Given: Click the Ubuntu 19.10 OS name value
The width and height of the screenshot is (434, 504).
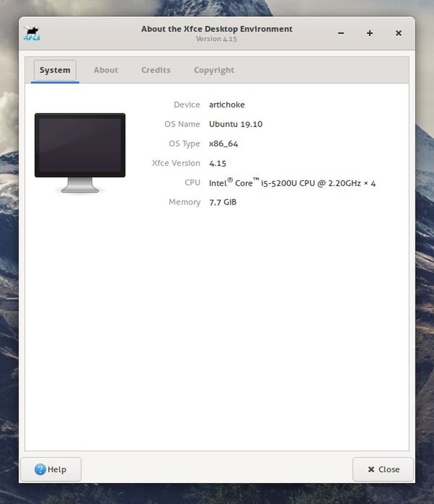Looking at the screenshot, I should [236, 124].
